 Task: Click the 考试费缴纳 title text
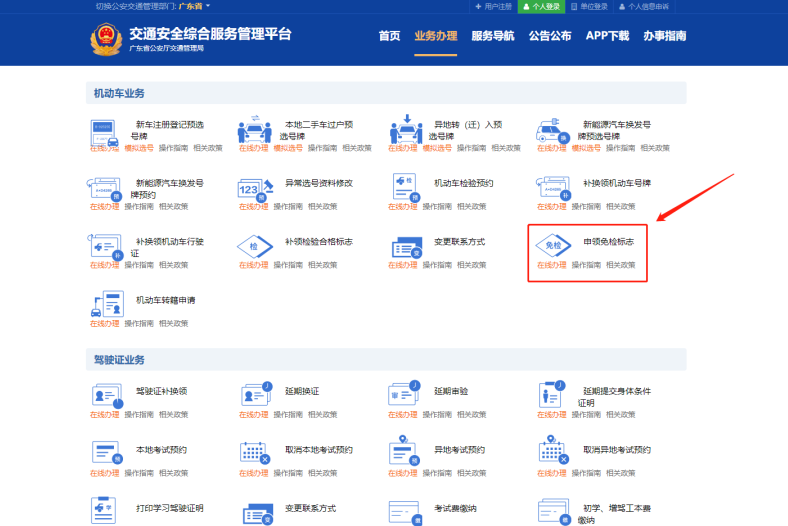pos(455,508)
